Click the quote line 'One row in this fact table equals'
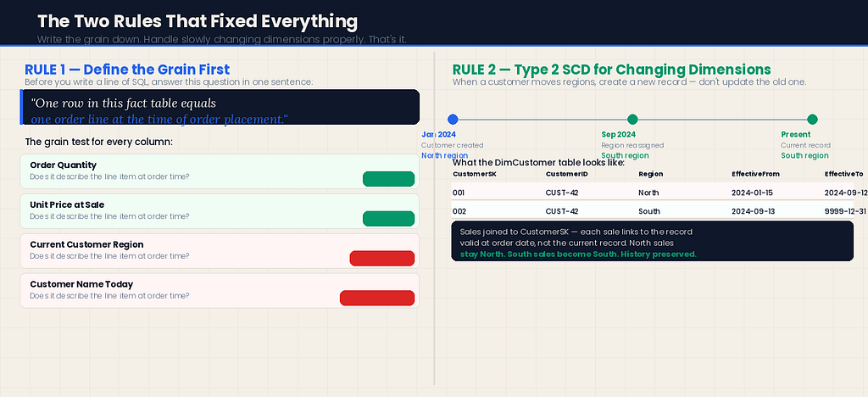Screen dimensions: 868x397 click(x=124, y=103)
